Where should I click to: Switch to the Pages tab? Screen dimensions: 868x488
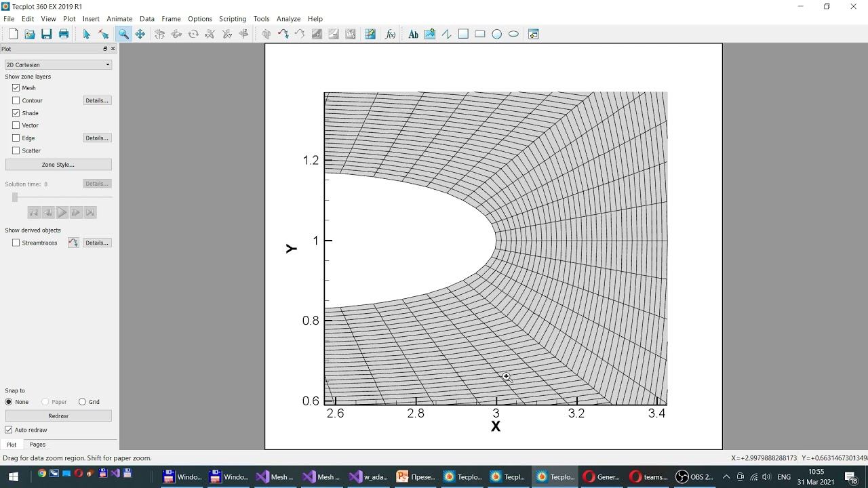[x=37, y=445]
